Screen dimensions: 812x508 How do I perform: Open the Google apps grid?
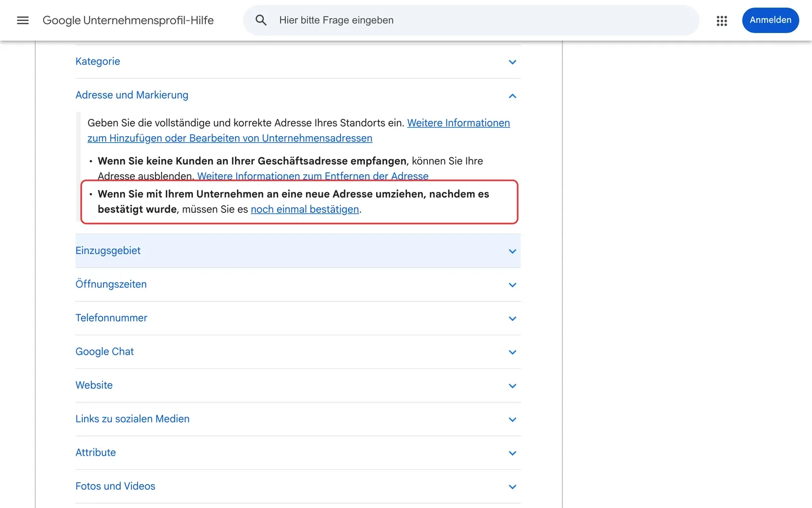[722, 20]
